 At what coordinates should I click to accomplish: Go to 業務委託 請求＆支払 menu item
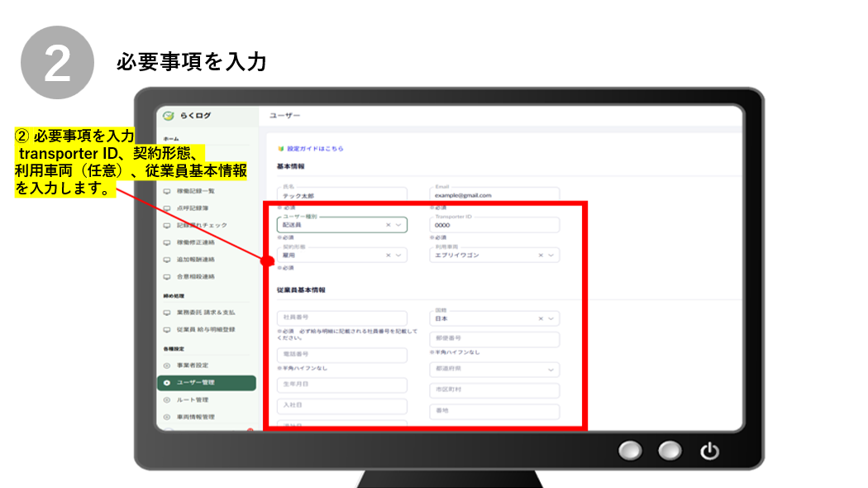point(205,312)
